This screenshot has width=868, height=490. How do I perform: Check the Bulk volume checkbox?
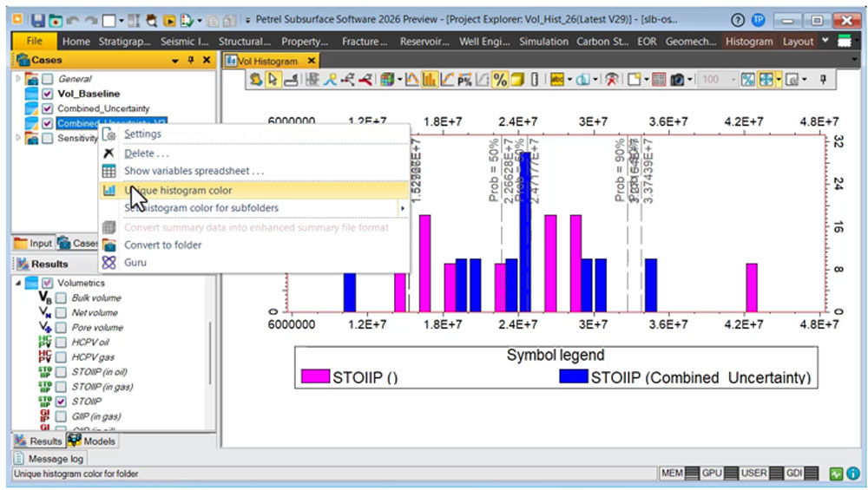62,297
